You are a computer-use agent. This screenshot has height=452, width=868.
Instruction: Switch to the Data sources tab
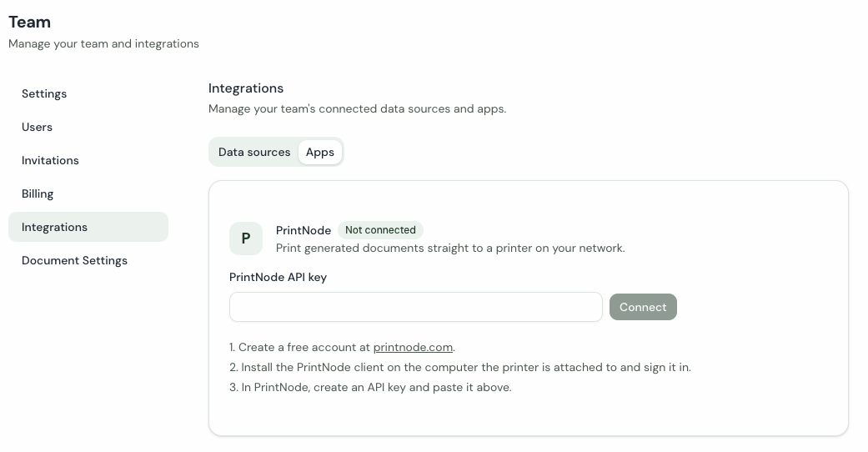coord(254,152)
